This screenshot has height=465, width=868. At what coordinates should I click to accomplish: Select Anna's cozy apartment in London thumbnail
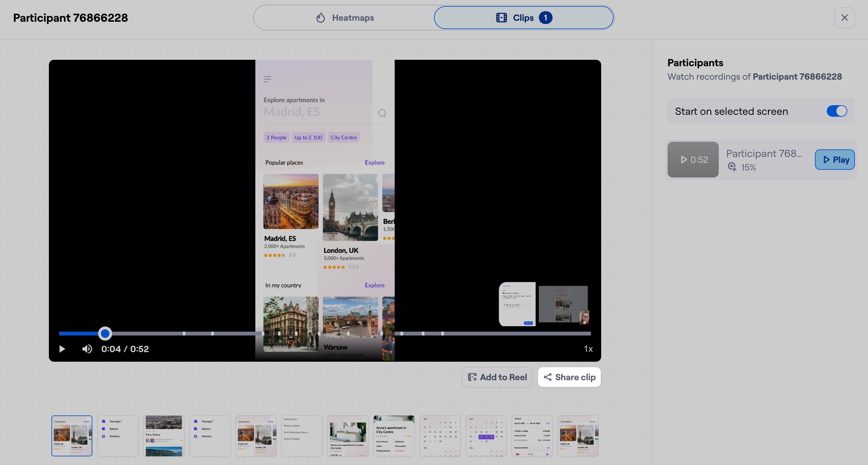pyautogui.click(x=348, y=436)
